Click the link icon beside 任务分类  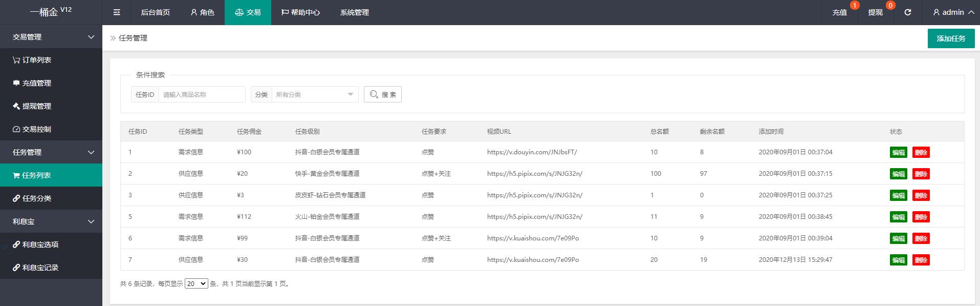point(16,198)
